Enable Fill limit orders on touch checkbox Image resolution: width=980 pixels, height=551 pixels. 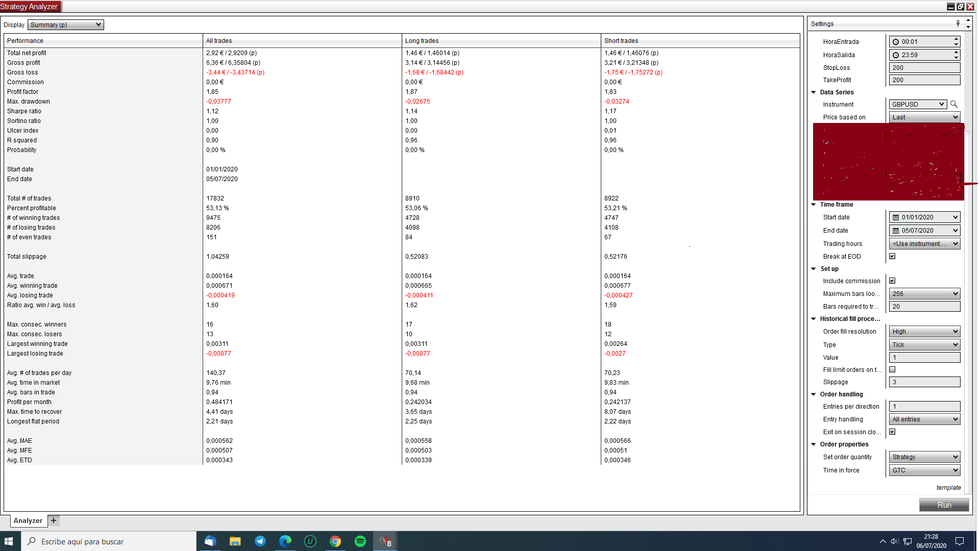pos(892,369)
